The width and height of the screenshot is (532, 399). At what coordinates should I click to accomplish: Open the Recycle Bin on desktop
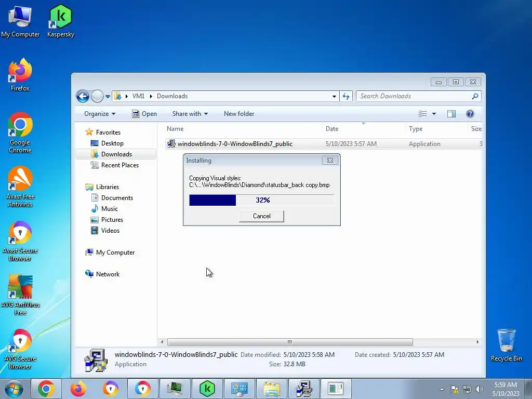506,345
